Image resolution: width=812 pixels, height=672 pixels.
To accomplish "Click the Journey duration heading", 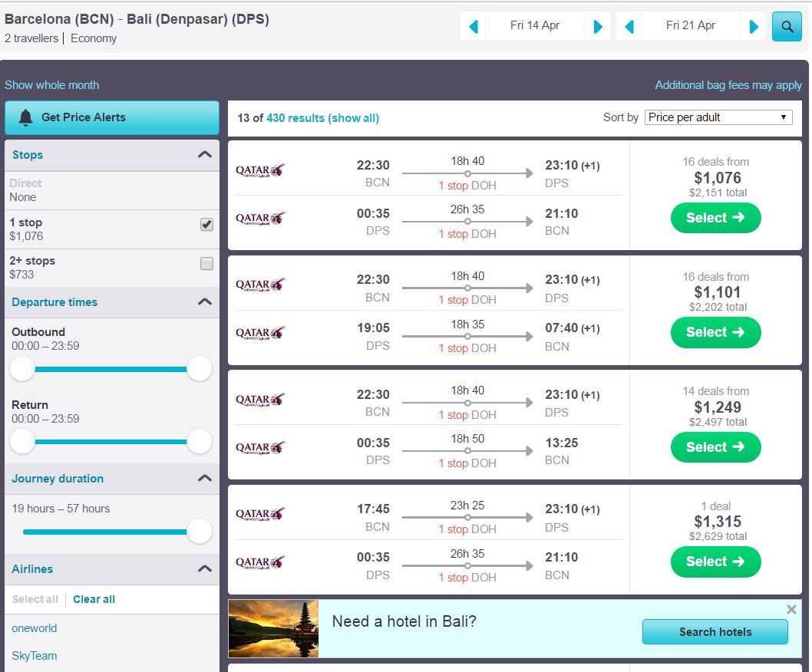I will [x=58, y=479].
